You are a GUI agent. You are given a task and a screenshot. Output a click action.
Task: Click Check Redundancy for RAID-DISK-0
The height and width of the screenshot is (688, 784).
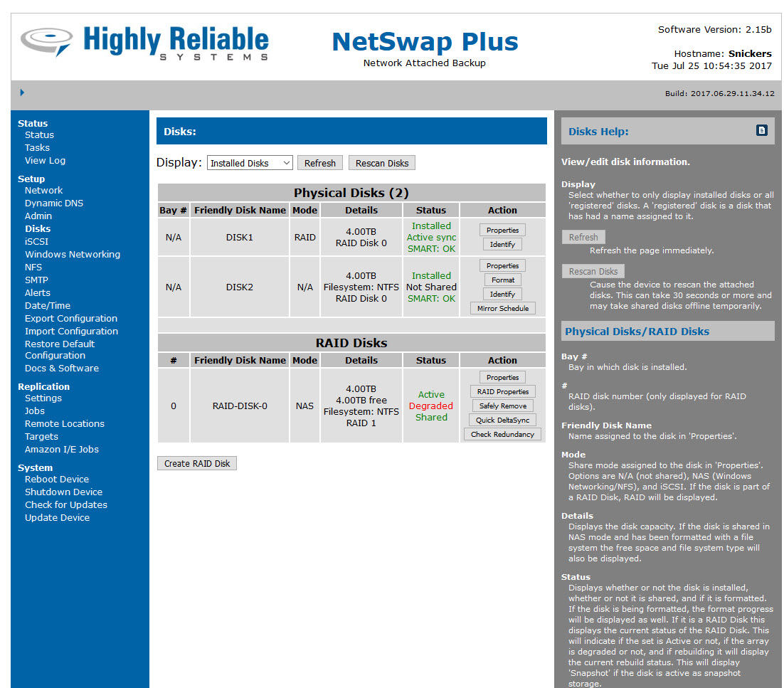[502, 435]
